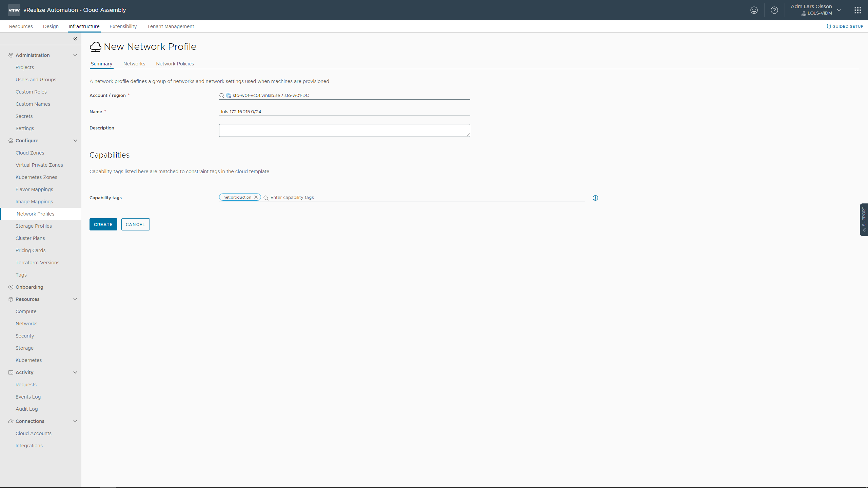Viewport: 868px width, 488px height.
Task: Click the Administration section people icon
Action: coord(11,55)
